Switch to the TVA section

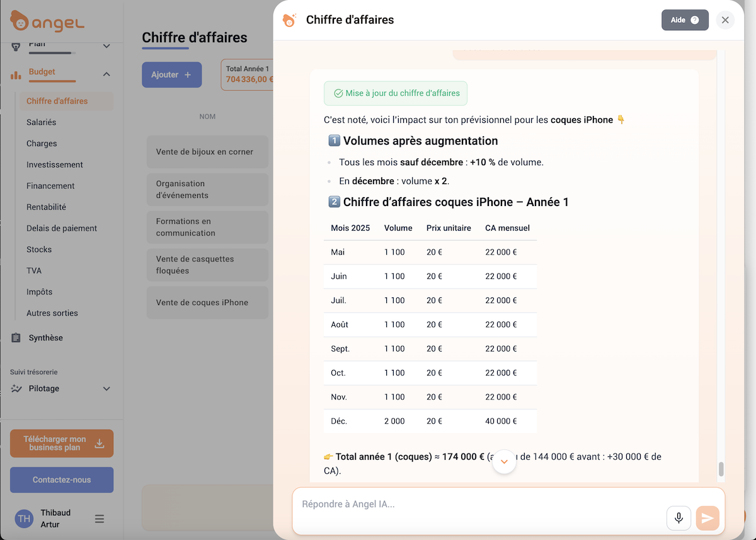(32, 270)
